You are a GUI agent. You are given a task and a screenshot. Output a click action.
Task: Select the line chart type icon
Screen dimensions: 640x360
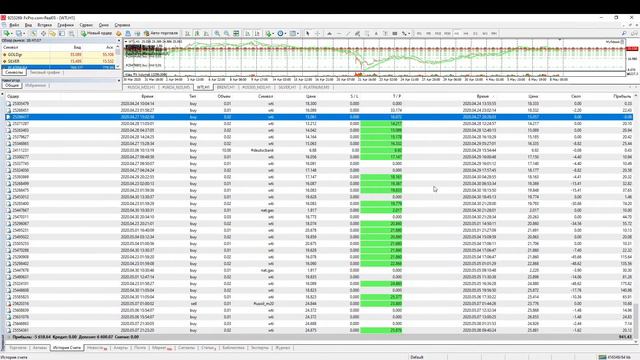coord(206,33)
